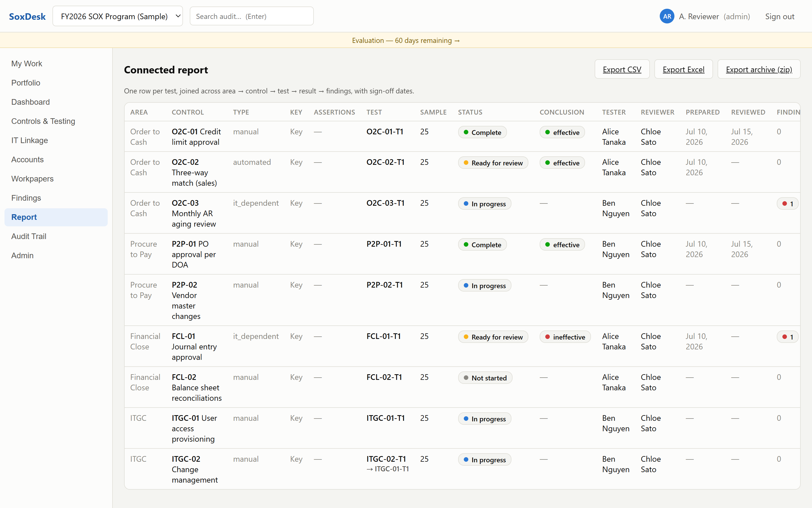Click ineffective conclusion badge for FCL-01-T1

565,337
